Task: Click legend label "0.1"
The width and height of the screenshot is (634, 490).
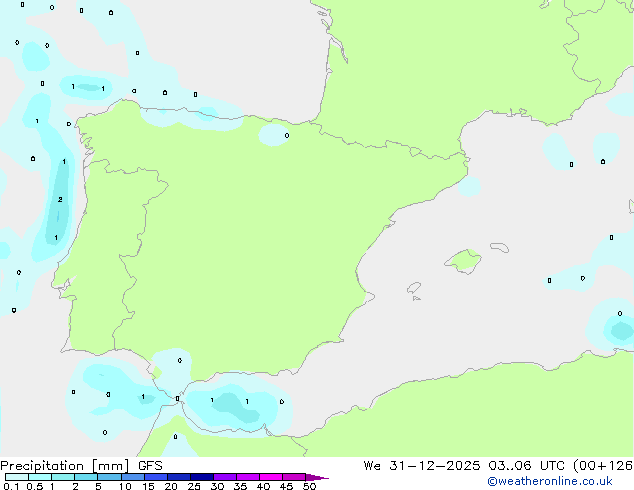Action: click(x=11, y=486)
